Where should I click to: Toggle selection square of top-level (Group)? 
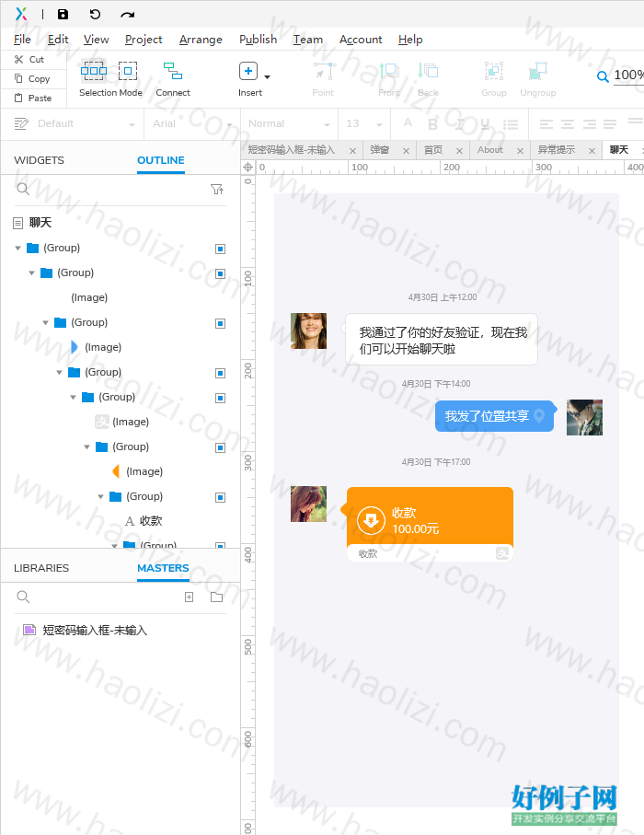(221, 249)
